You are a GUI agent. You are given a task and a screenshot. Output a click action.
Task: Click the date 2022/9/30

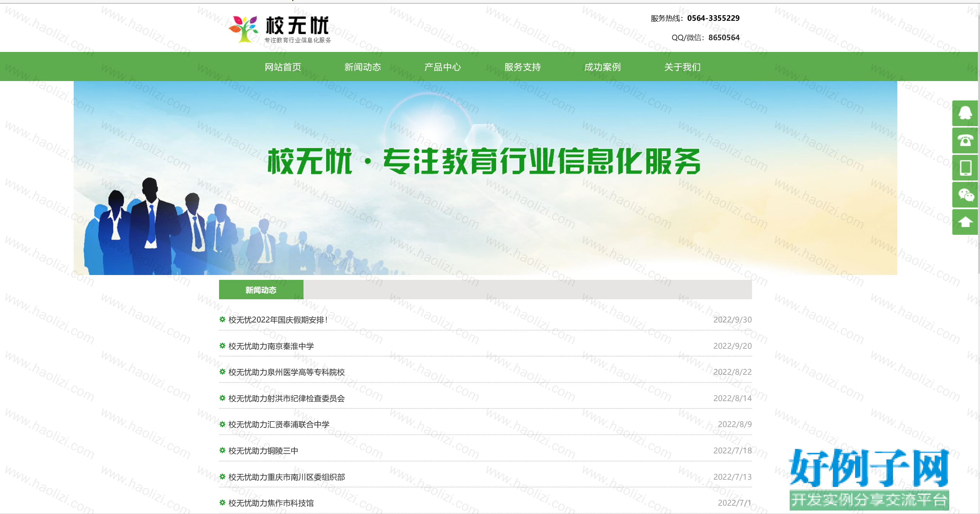pos(732,319)
